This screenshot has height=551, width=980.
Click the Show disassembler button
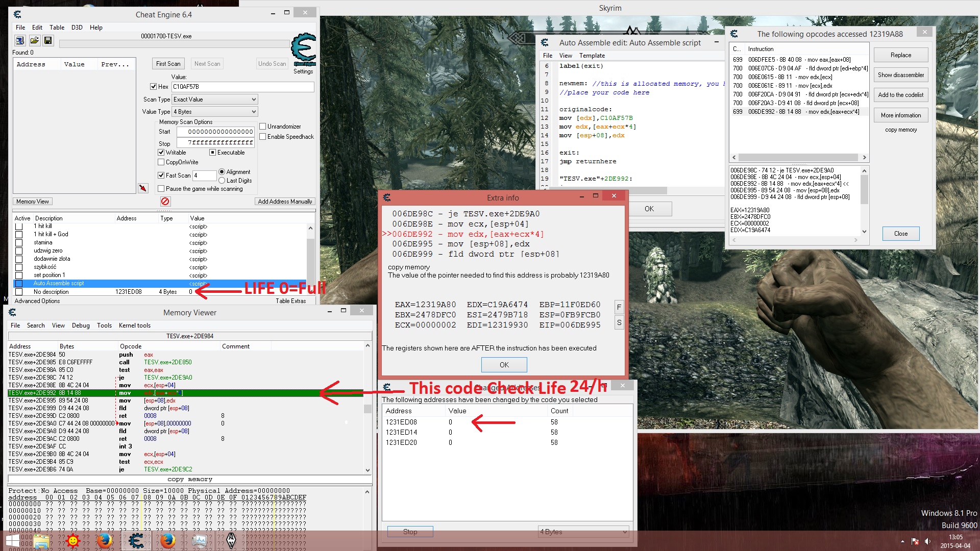[900, 75]
